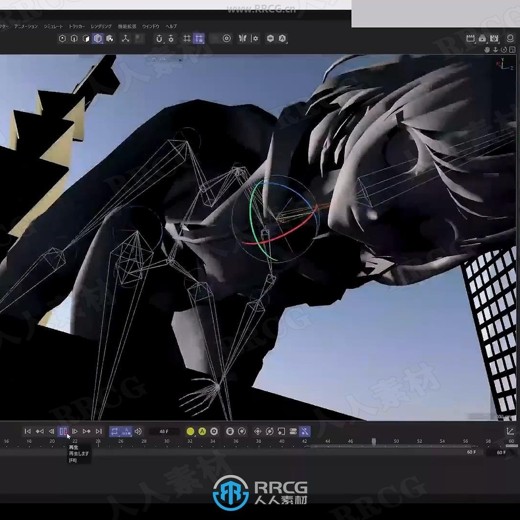Open the edit render settings icon

[494, 38]
